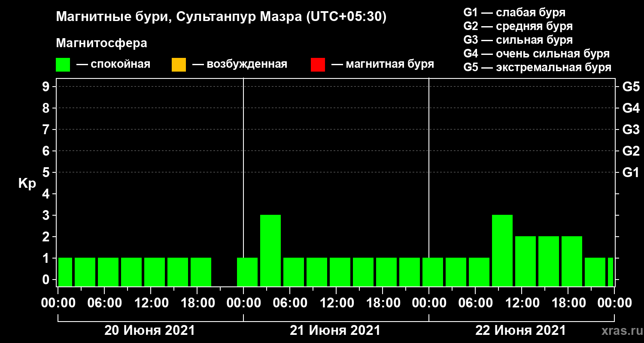The image size is (644, 343).
Task: Click the last narrow bar on 22 June
Action: coord(611,272)
